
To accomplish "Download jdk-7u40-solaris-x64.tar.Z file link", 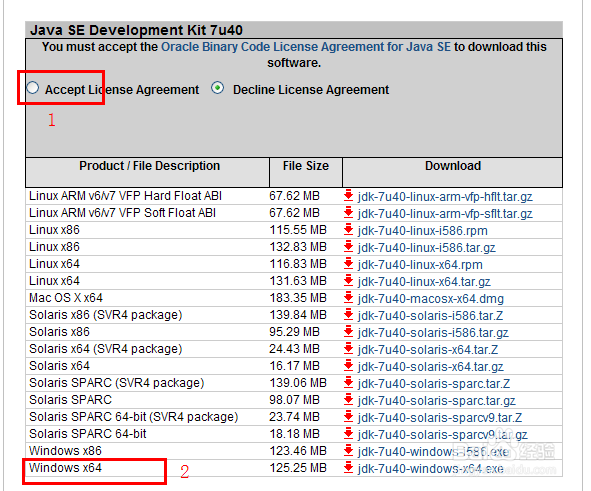I will [x=428, y=349].
